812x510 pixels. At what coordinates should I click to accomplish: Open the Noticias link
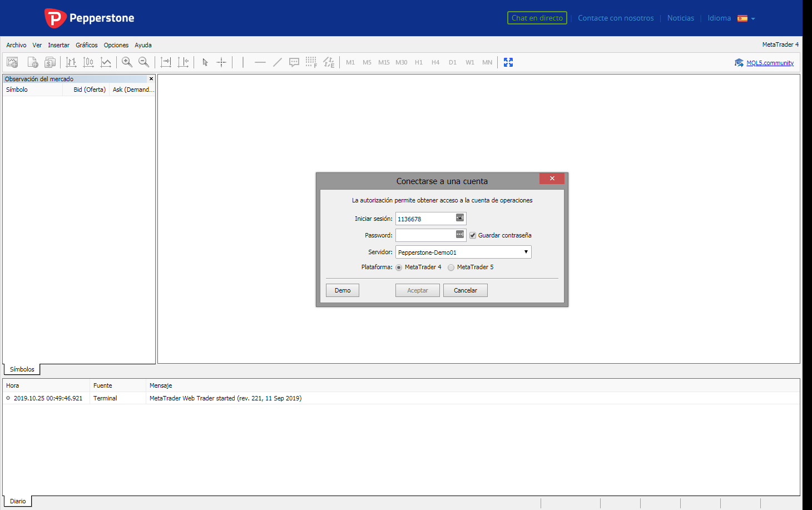[x=681, y=18]
